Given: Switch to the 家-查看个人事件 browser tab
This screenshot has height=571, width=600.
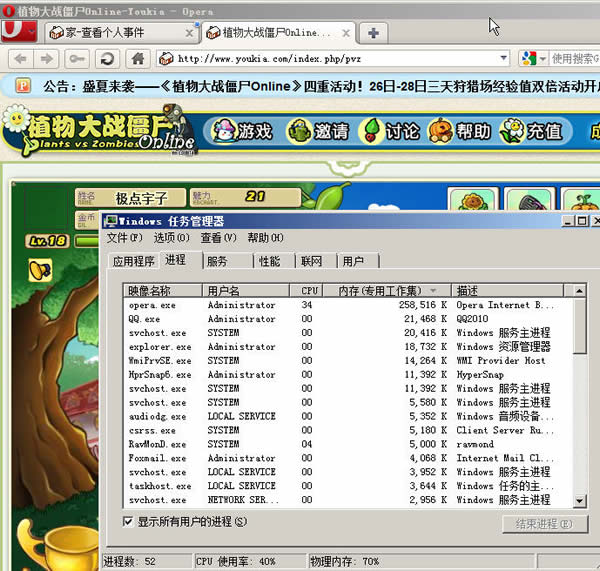Looking at the screenshot, I should coord(121,33).
